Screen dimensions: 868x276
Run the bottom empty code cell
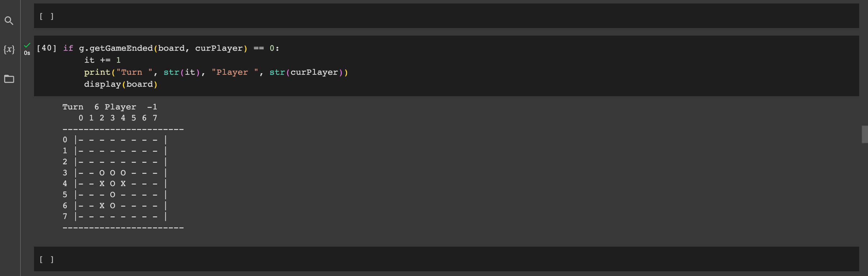click(x=47, y=260)
